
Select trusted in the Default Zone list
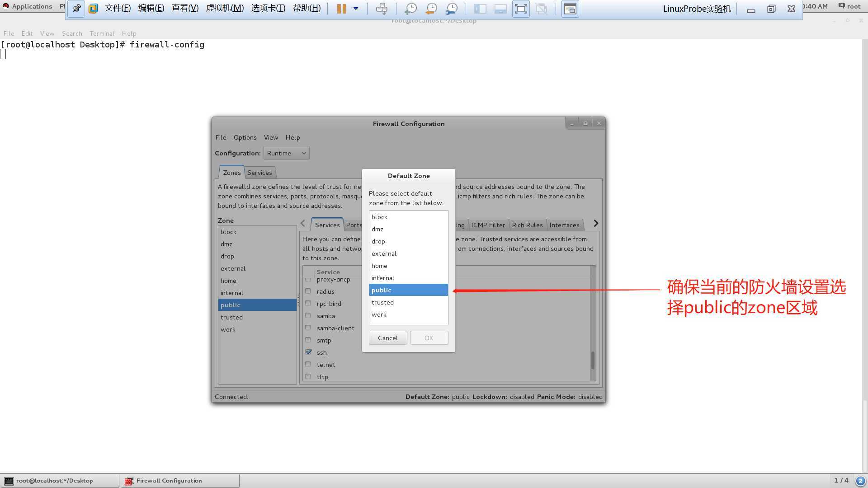pos(408,302)
